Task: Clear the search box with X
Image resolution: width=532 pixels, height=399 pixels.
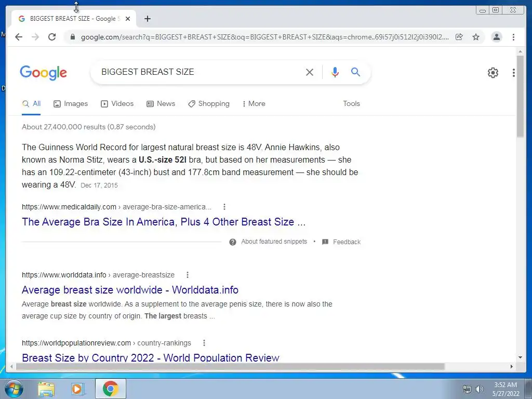Action: point(310,72)
